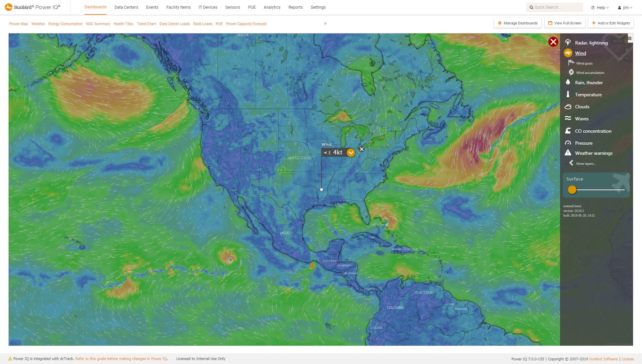
Task: Open the Help dropdown
Action: 600,7
